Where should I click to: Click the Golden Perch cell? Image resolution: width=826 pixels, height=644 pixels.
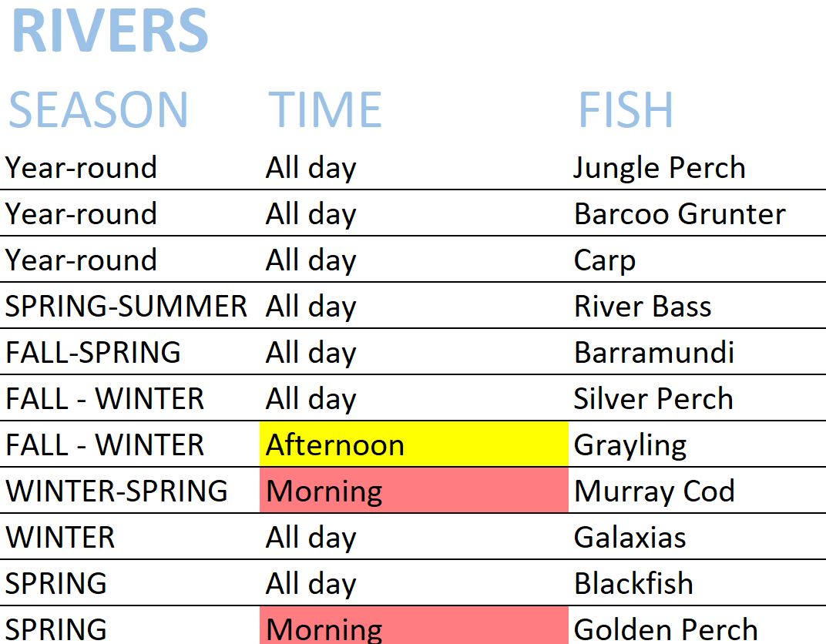[665, 629]
